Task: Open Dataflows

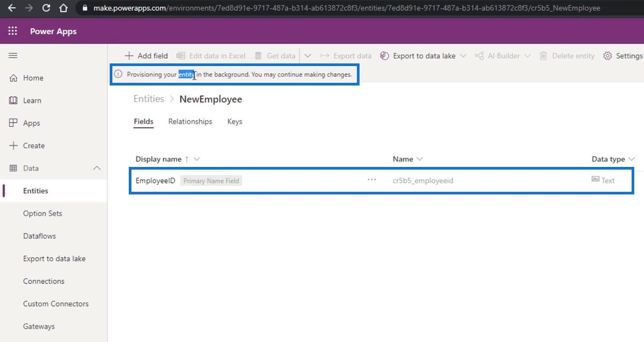Action: point(39,236)
